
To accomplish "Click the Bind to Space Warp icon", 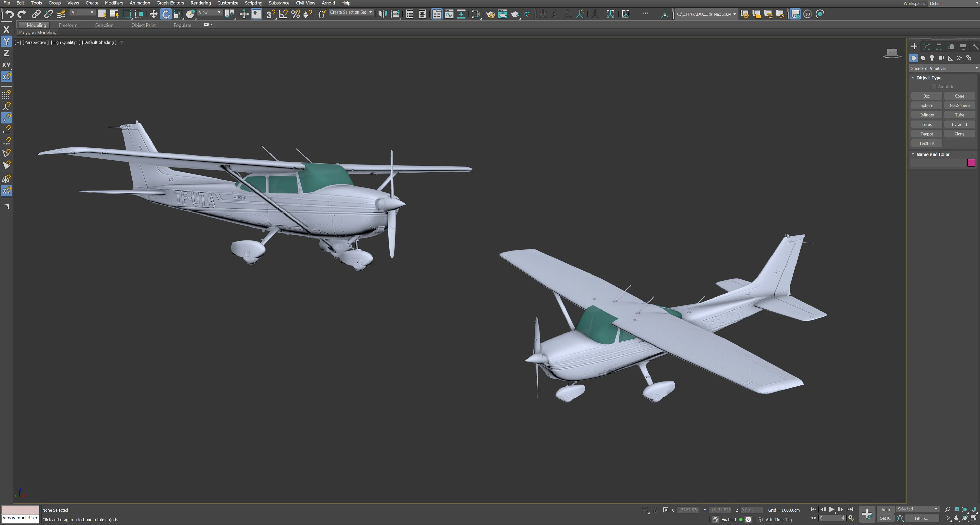I will pyautogui.click(x=60, y=14).
